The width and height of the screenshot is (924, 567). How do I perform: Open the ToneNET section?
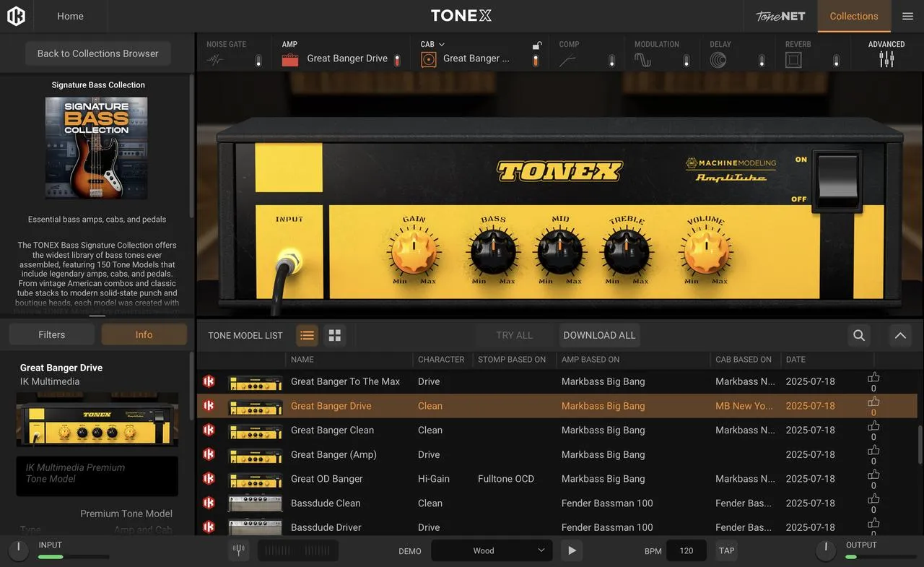click(780, 16)
